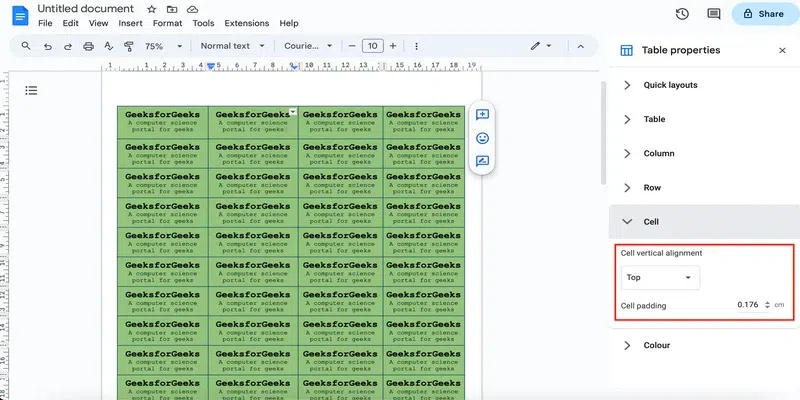Screen dimensions: 800x400
Task: Undo the last action
Action: coord(47,46)
